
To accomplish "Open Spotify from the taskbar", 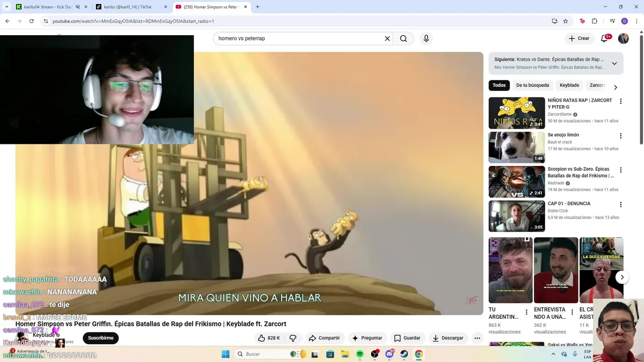I will pos(360,354).
